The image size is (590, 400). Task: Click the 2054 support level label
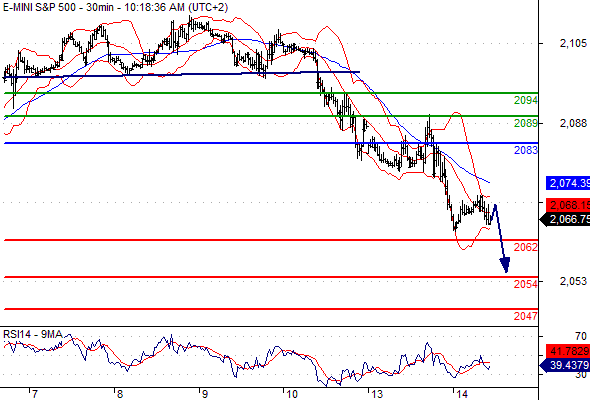pyautogui.click(x=526, y=284)
